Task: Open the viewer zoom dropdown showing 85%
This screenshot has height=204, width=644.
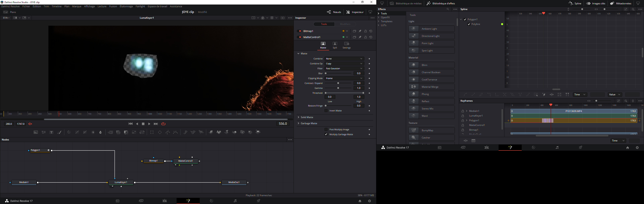Action: tap(6, 18)
